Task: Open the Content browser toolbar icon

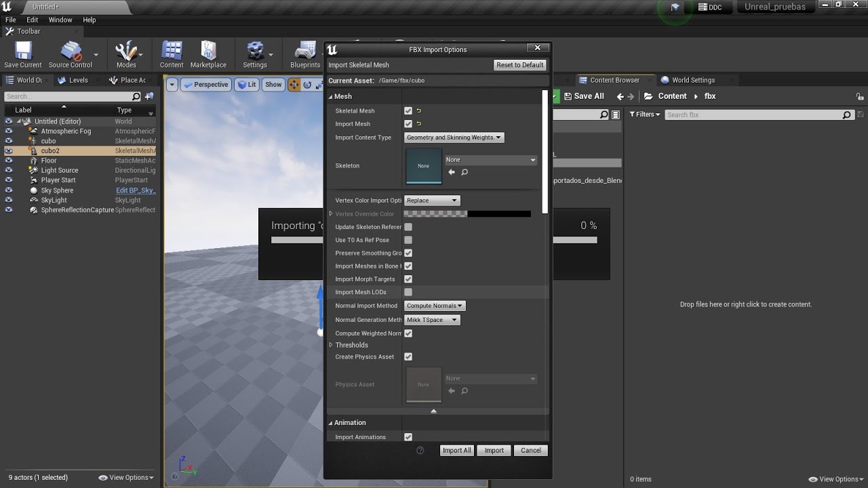Action: 172,54
